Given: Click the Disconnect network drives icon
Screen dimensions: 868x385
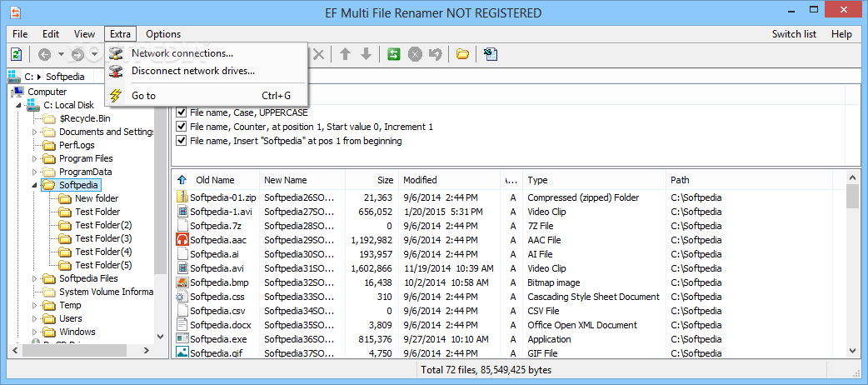Looking at the screenshot, I should [116, 72].
